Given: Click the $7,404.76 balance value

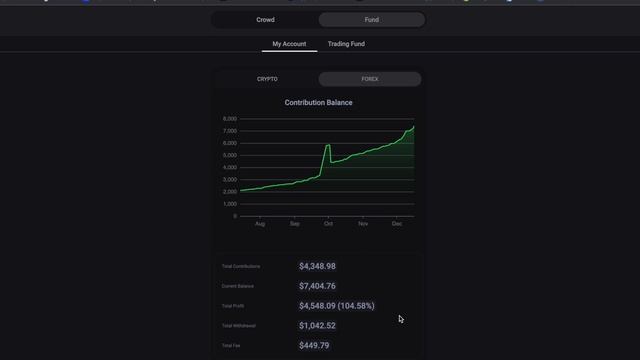Looking at the screenshot, I should pyautogui.click(x=317, y=286).
